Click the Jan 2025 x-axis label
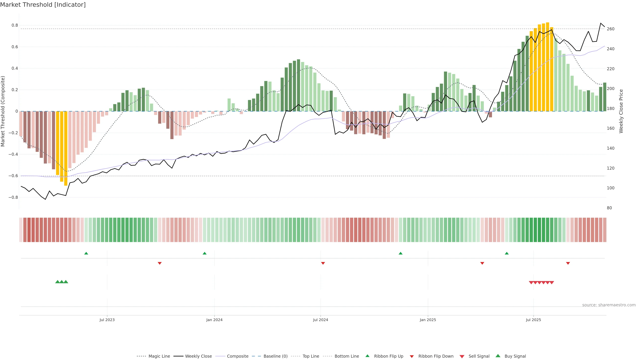The width and height of the screenshot is (644, 362). point(428,320)
